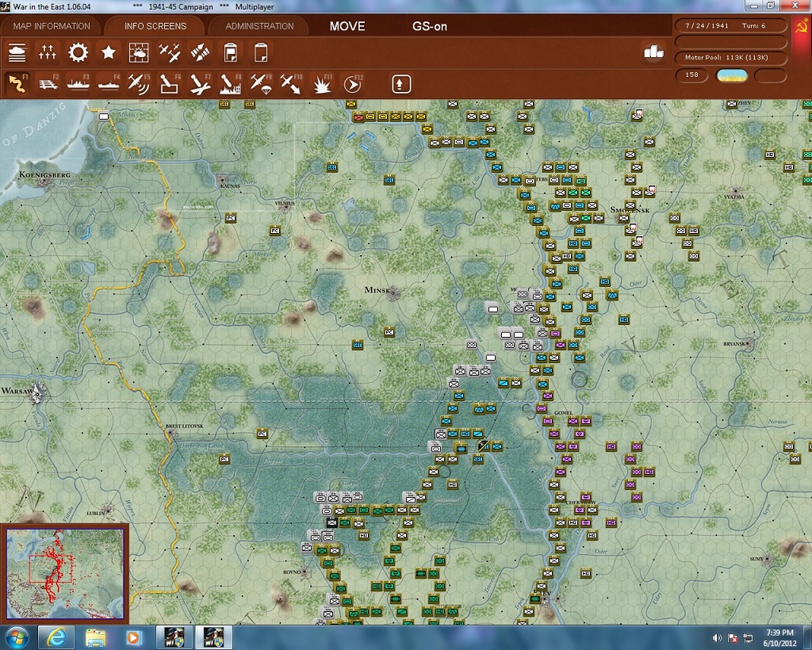Select air transfer F10 icon
The width and height of the screenshot is (812, 650).
point(291,84)
